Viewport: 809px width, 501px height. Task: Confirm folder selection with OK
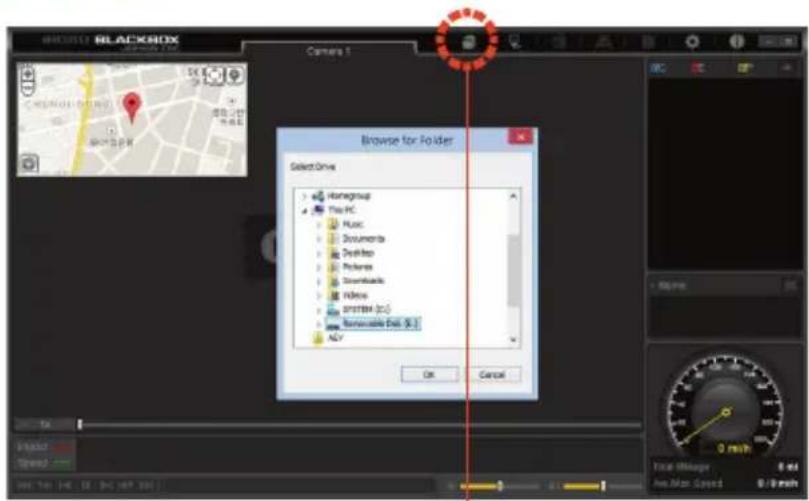(x=429, y=375)
